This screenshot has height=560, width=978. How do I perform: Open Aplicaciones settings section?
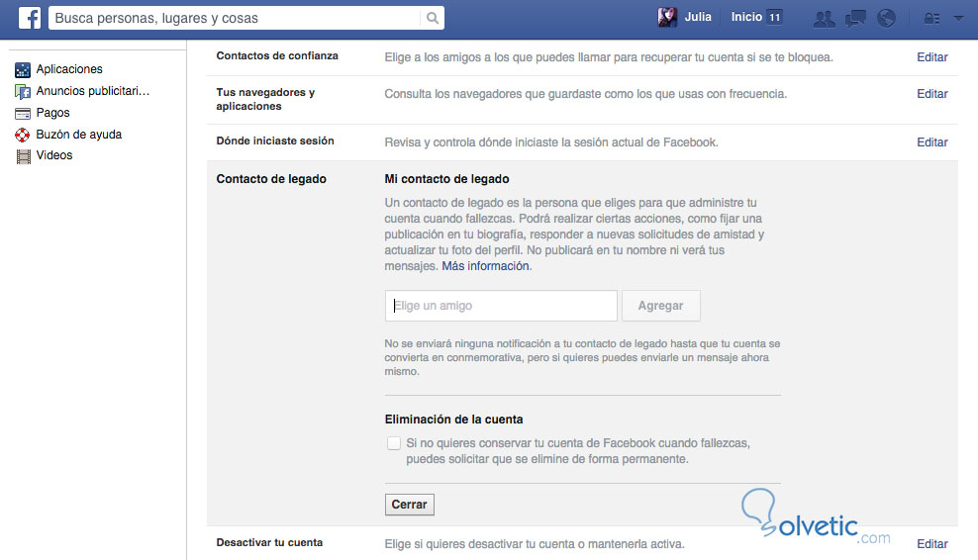68,69
